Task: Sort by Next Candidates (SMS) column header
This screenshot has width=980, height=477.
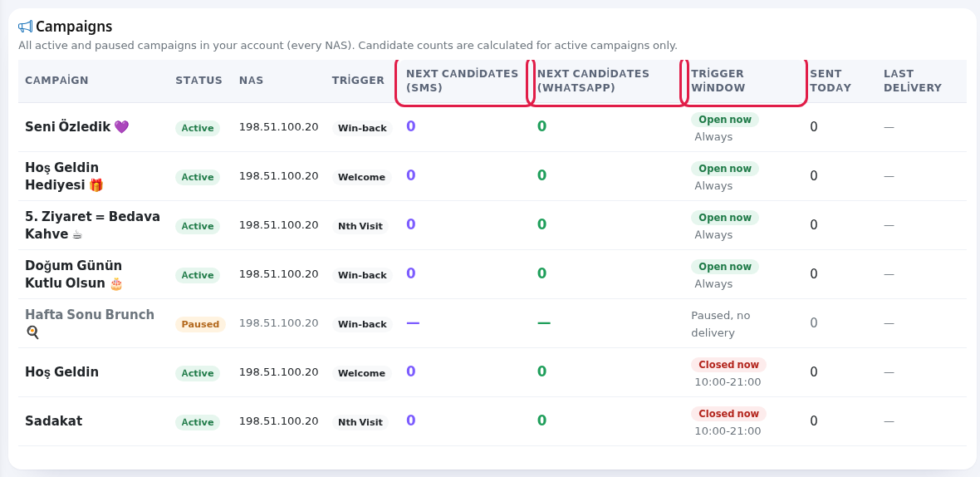Action: pyautogui.click(x=462, y=81)
